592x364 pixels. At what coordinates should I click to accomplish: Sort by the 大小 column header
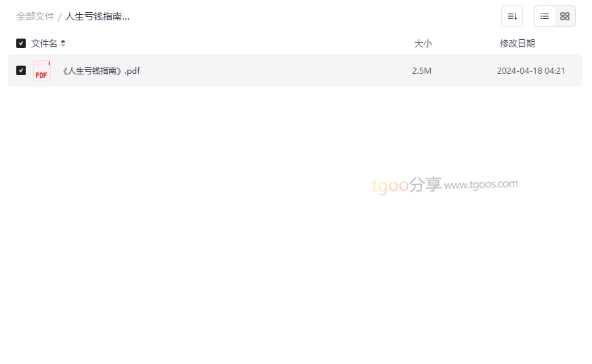tap(423, 43)
